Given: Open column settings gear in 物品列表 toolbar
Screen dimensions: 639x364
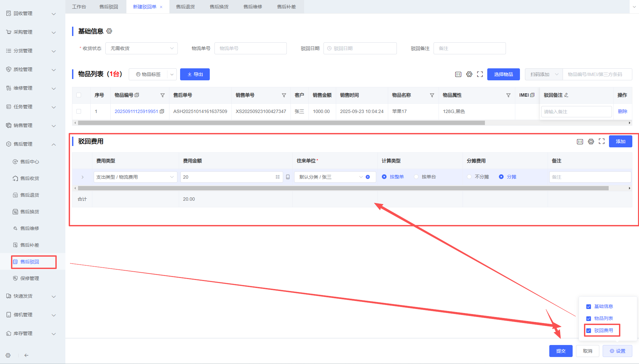Looking at the screenshot, I should pyautogui.click(x=469, y=74).
